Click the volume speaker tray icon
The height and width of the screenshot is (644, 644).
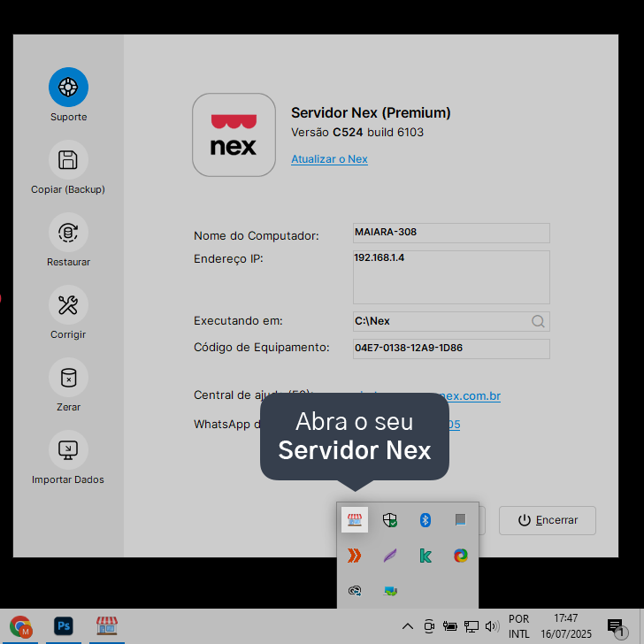492,626
